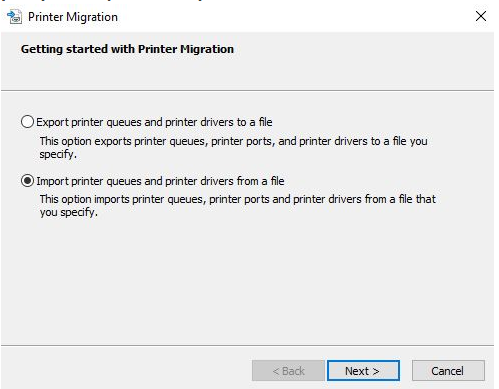499x389 pixels.
Task: Click the empty title bar area beside the title
Action: pyautogui.click(x=293, y=17)
